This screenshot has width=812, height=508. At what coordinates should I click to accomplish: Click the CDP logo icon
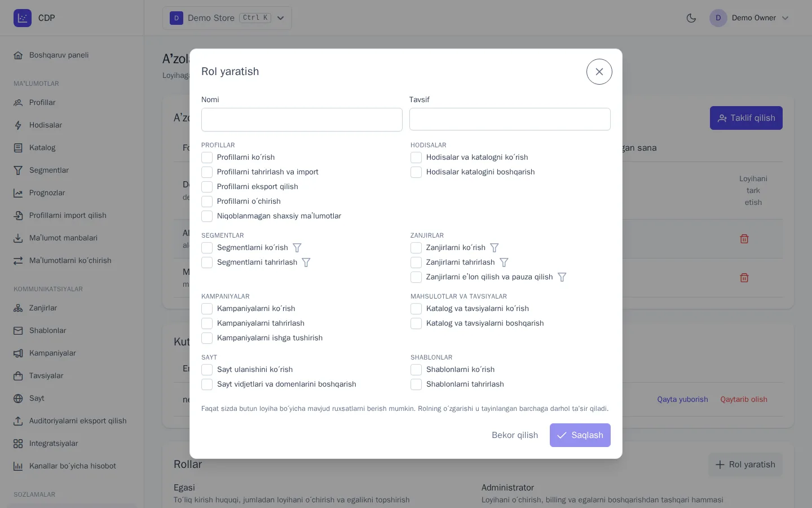[23, 18]
